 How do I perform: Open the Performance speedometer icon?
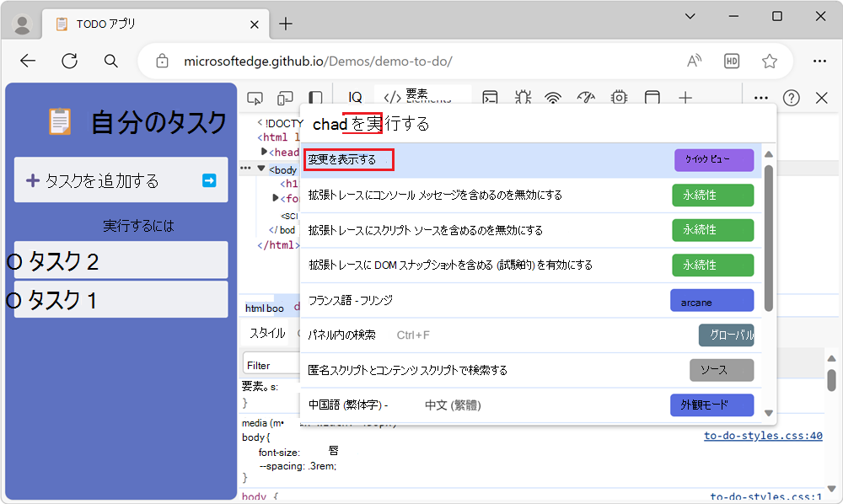tap(585, 98)
